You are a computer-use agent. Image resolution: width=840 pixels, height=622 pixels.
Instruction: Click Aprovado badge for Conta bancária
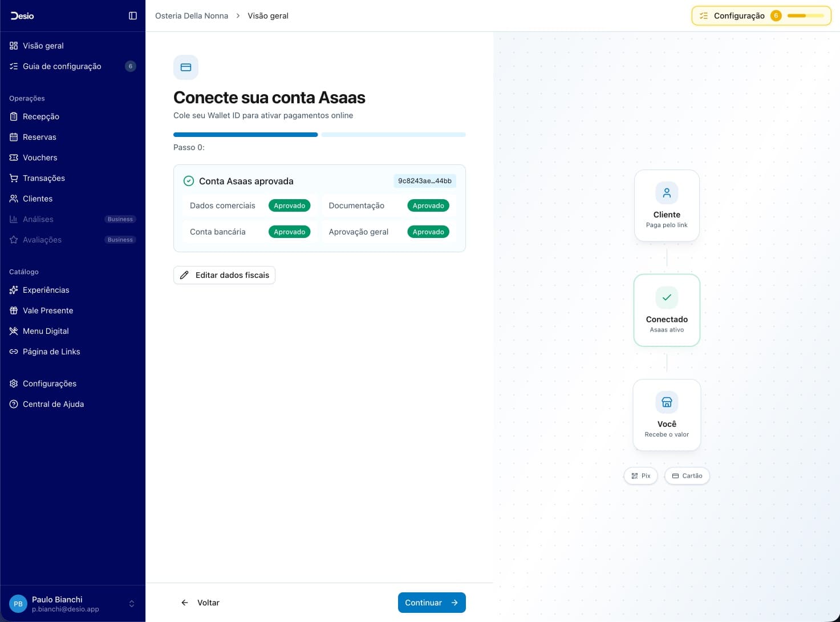(x=290, y=232)
